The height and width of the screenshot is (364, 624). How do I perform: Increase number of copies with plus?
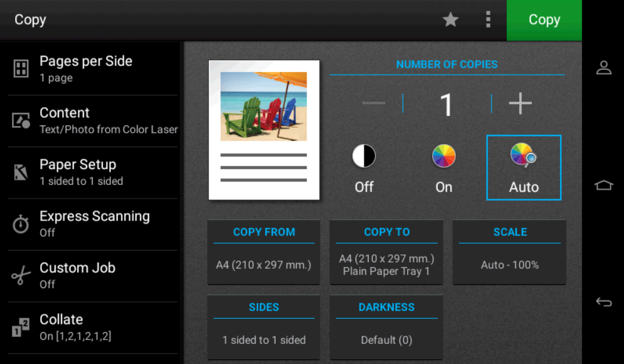520,104
